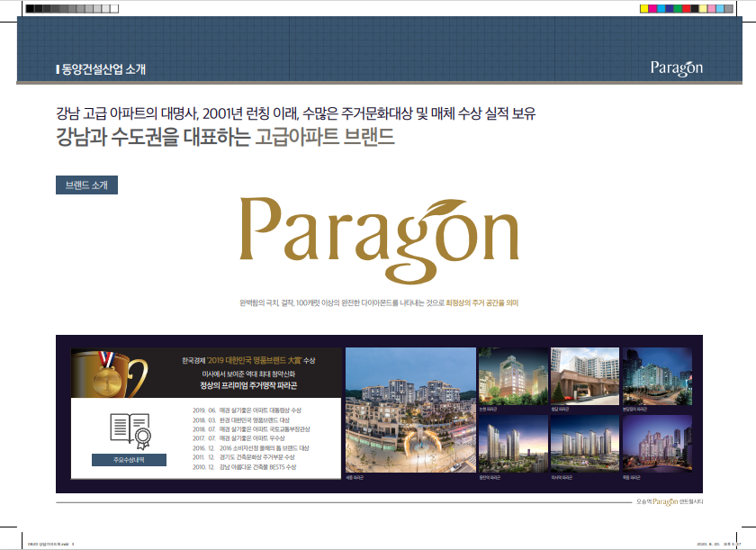Click the dark blue print color swatch

point(670,9)
